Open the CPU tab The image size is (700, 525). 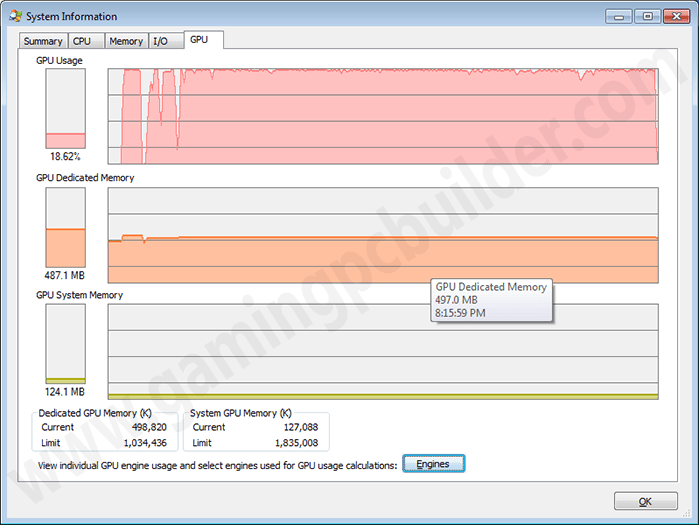pyautogui.click(x=86, y=41)
